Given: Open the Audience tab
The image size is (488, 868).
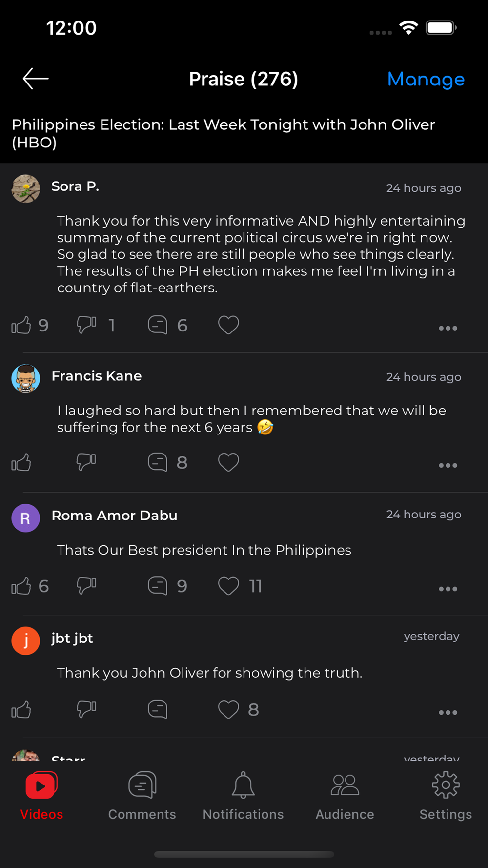Looking at the screenshot, I should (x=345, y=795).
